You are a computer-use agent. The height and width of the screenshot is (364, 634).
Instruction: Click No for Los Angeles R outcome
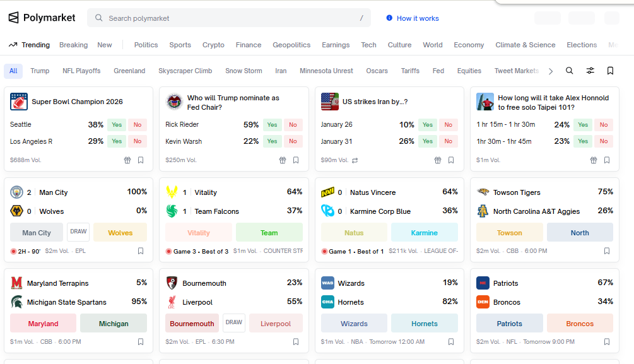138,141
